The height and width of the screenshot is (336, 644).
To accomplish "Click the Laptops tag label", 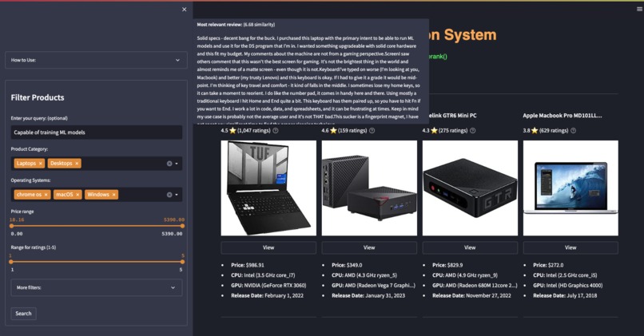I will coord(26,164).
